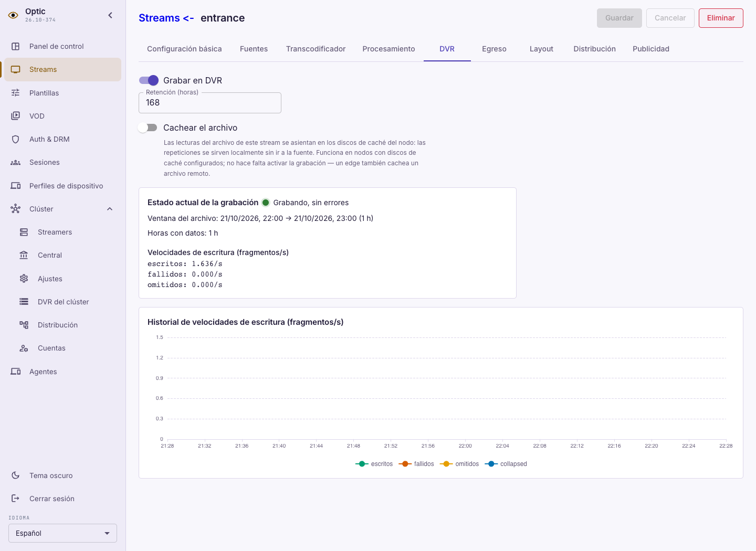Screen dimensions: 756x551
Task: Open Panel de control dashboard icon
Action: coord(16,46)
